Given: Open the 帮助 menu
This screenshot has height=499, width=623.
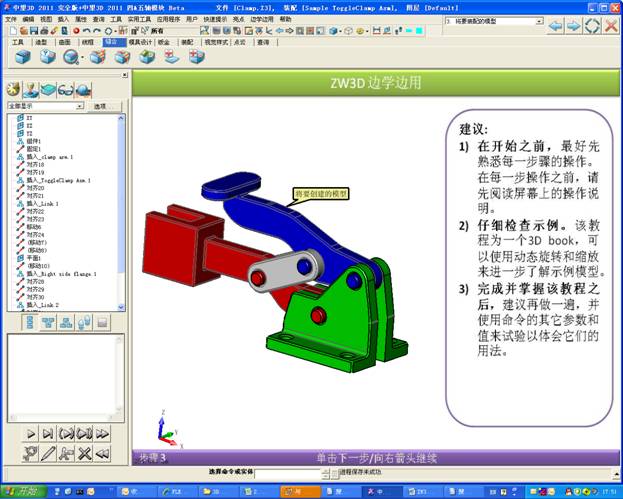Looking at the screenshot, I should pyautogui.click(x=285, y=19).
